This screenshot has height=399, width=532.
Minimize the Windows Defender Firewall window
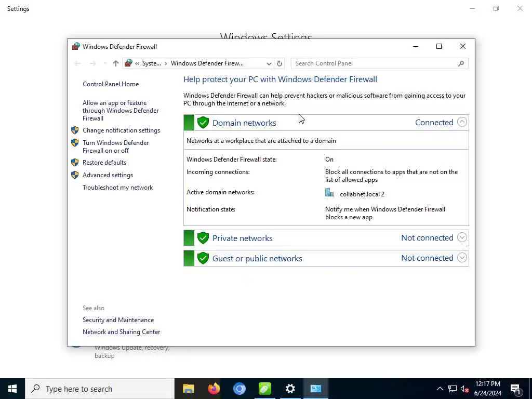coord(415,46)
